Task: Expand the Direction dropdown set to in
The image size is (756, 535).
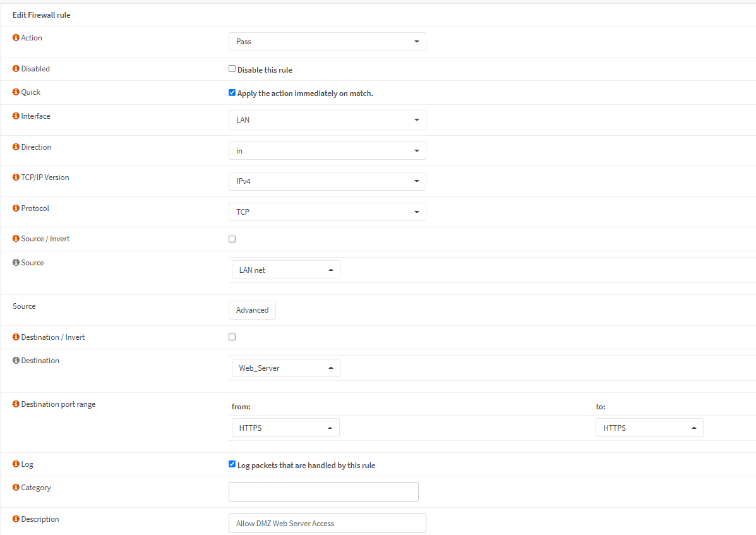Action: tap(327, 151)
